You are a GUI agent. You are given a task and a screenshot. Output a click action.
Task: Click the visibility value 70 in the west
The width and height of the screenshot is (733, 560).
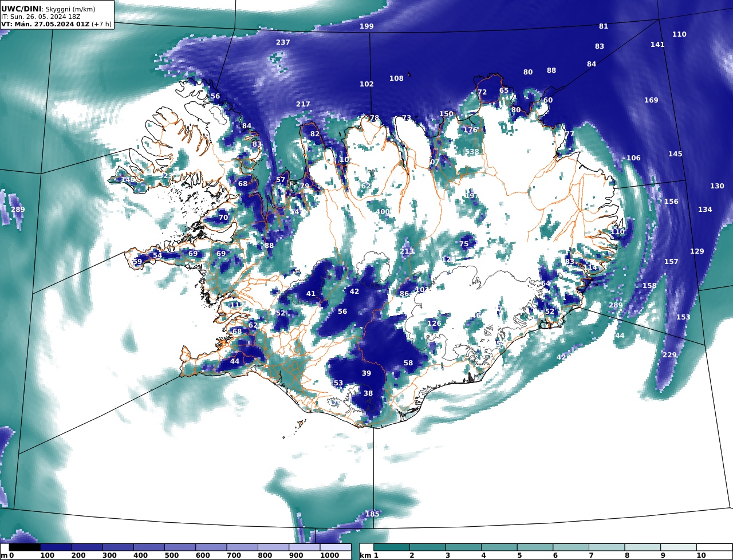223,218
